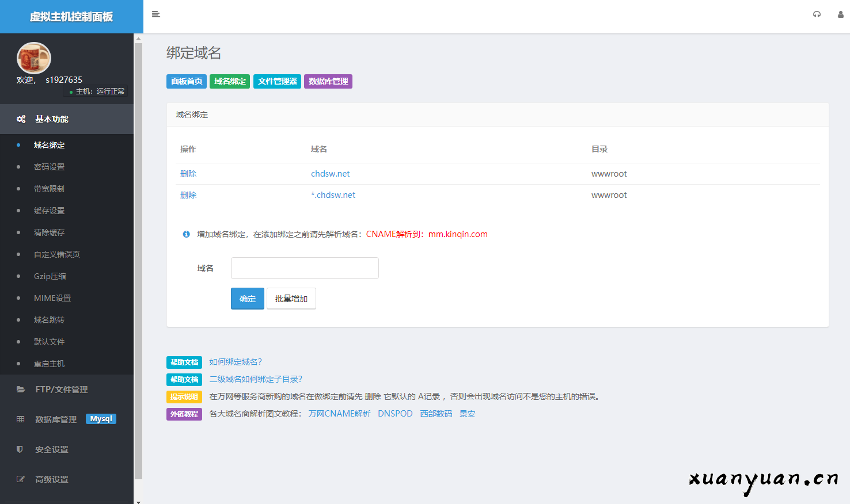This screenshot has width=850, height=504.
Task: Open the 万网CNAME解析 tutorial link
Action: coord(339,414)
